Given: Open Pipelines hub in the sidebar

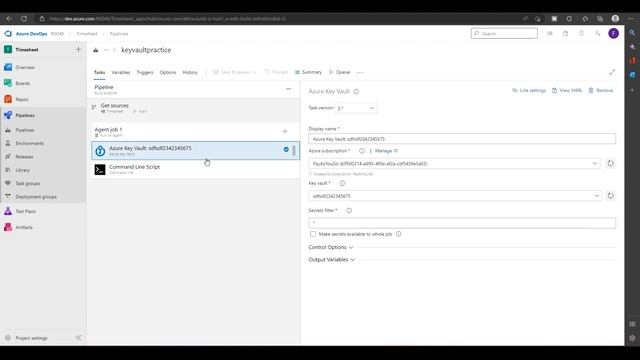Looking at the screenshot, I should [x=25, y=116].
